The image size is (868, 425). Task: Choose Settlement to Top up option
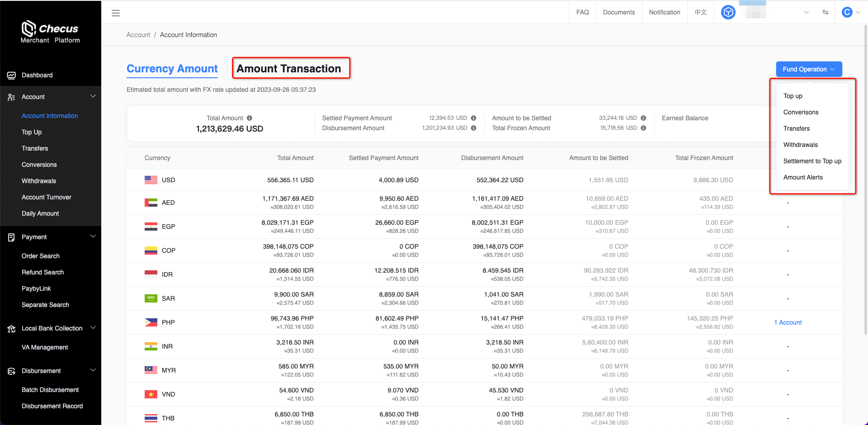pos(812,161)
